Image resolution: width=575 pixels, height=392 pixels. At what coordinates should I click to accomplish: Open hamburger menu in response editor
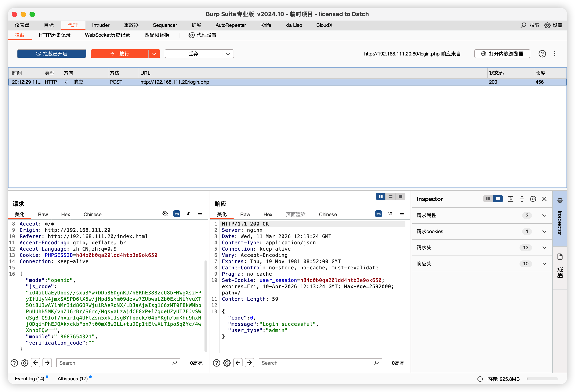[402, 214]
